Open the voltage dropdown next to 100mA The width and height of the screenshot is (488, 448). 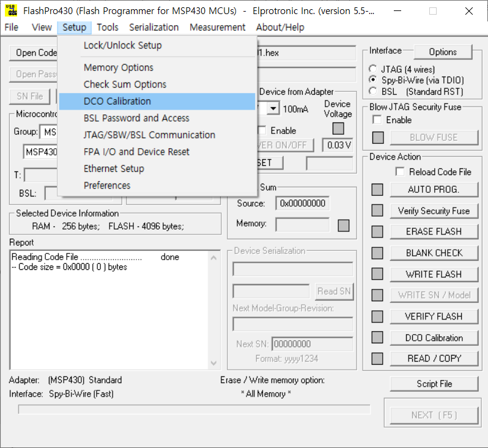[273, 109]
